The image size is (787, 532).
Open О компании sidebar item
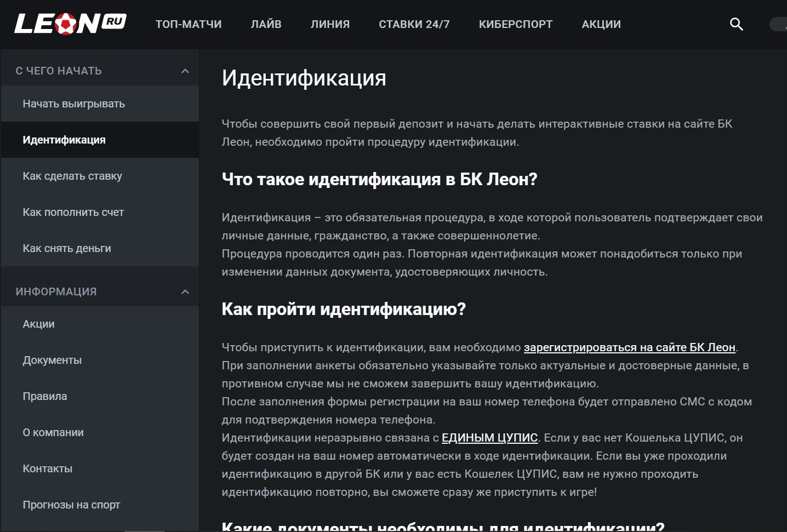tap(100, 432)
